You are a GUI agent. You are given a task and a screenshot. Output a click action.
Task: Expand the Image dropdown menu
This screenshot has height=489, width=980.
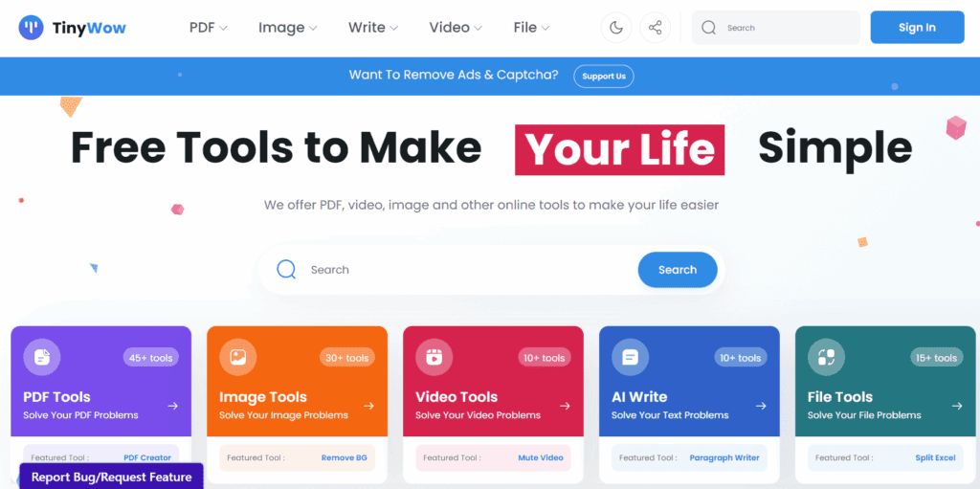[287, 28]
